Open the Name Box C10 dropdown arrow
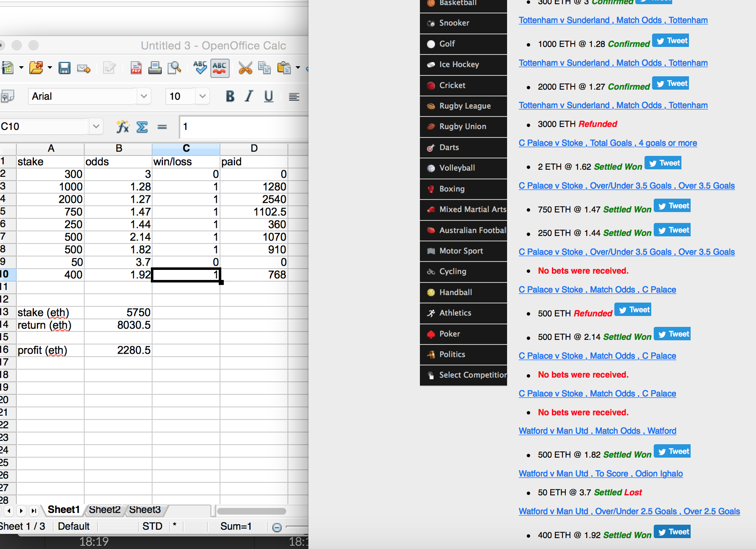 (96, 126)
